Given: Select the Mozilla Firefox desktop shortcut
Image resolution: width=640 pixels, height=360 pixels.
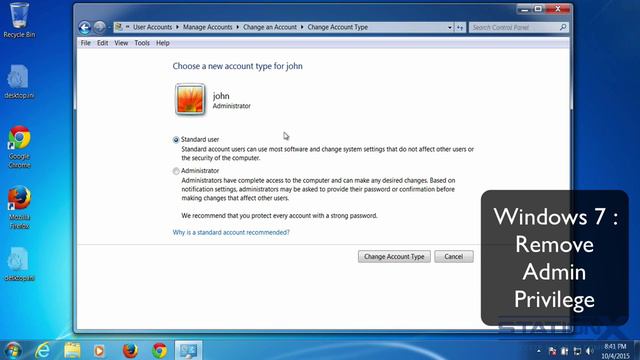Looking at the screenshot, I should coord(19,207).
